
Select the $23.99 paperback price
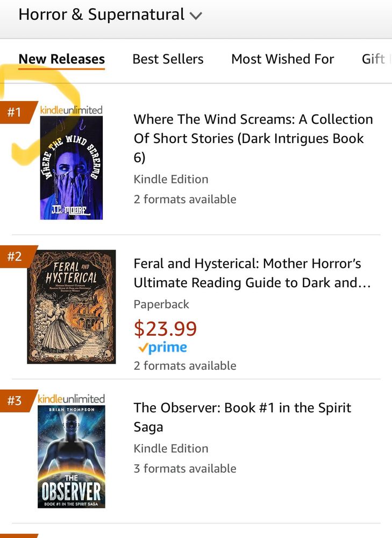point(165,328)
